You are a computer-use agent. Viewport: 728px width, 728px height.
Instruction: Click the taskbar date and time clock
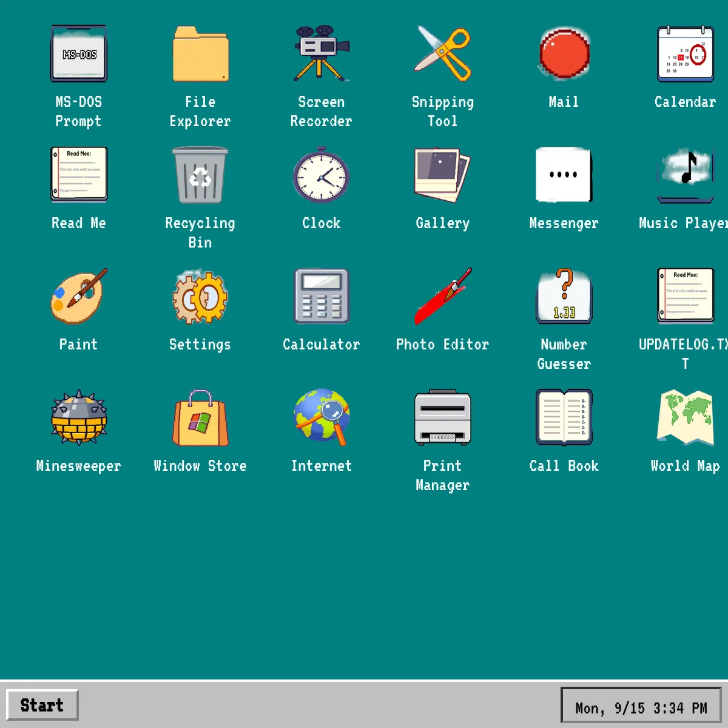[641, 707]
